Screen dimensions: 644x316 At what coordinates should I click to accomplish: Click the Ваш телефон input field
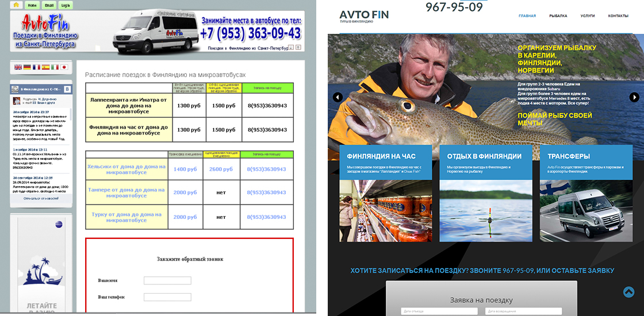(167, 297)
